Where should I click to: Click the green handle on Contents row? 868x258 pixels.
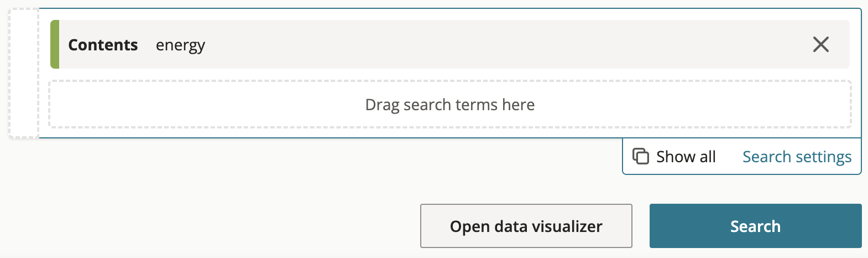(55, 44)
